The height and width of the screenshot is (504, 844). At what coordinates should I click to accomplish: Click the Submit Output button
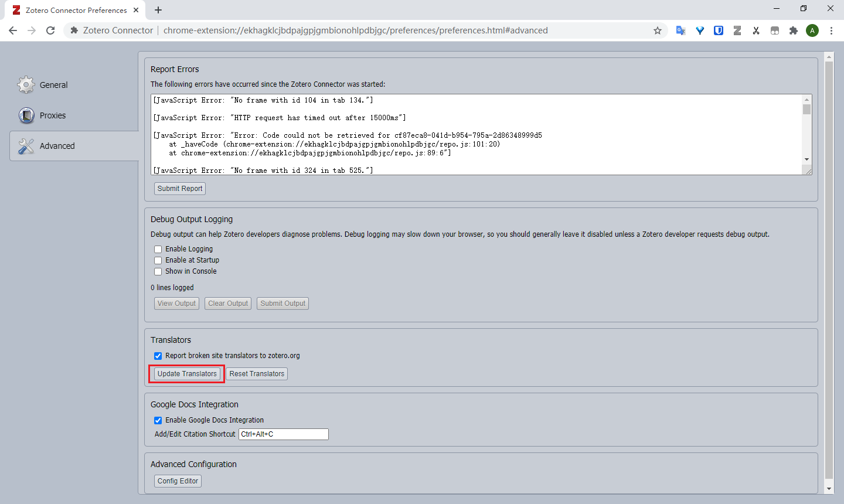click(283, 304)
